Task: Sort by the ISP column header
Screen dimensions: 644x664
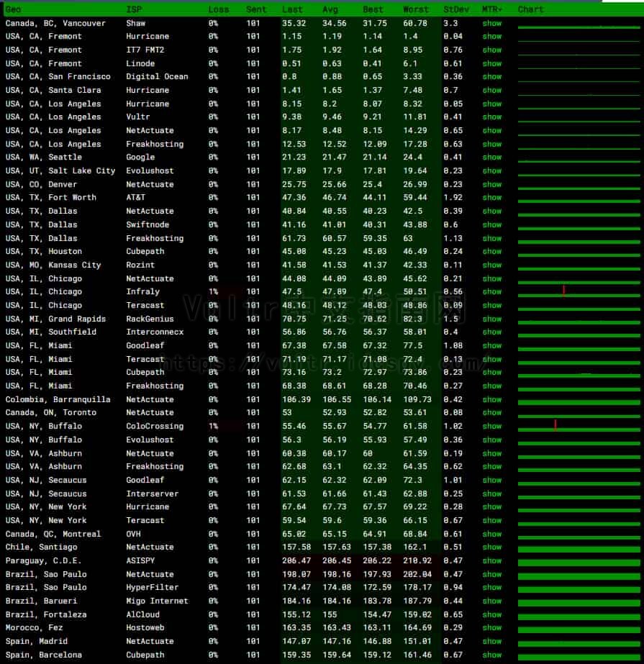Action: 135,9
